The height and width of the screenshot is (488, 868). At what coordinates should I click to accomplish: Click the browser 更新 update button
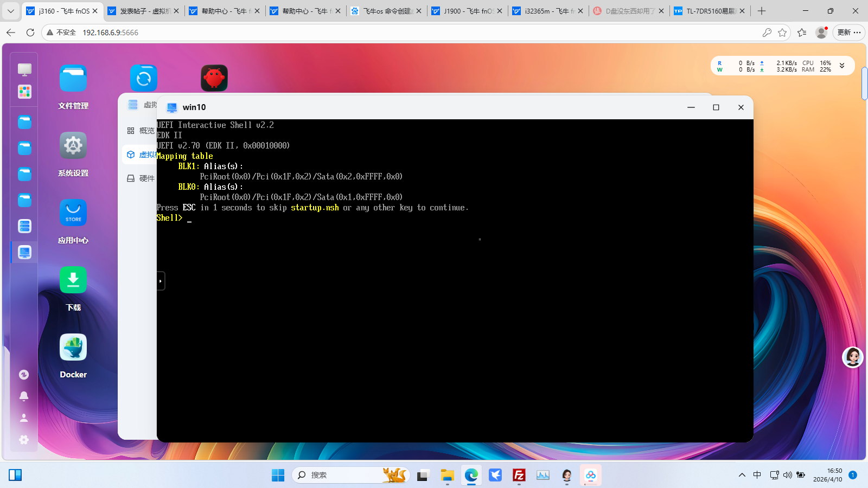pos(848,33)
